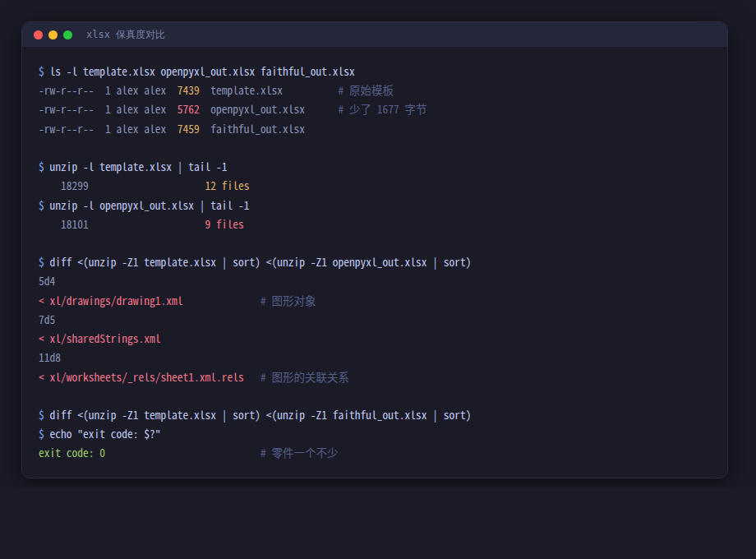The height and width of the screenshot is (559, 756).
Task: Click the diff hunk marker "7d5"
Action: click(x=47, y=321)
